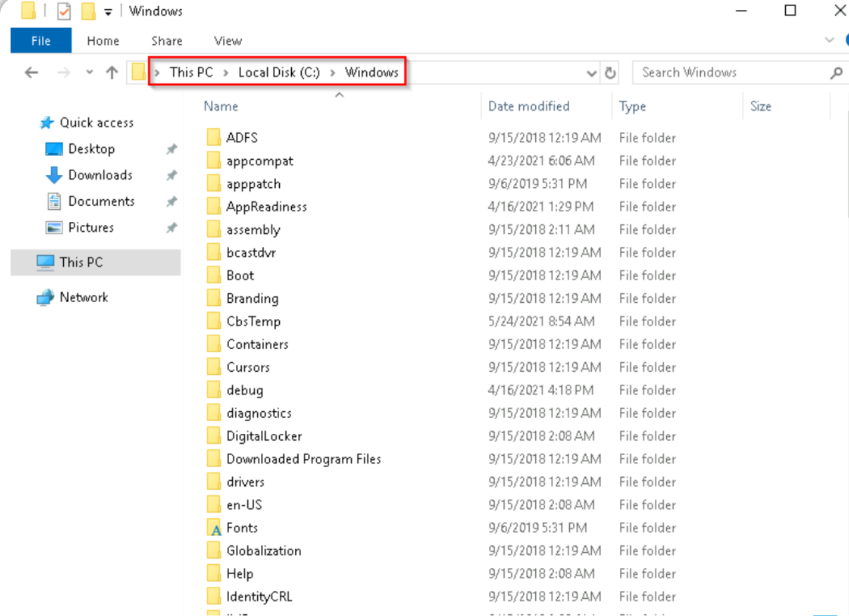Click This PC in the address bar
This screenshot has width=849, height=616.
click(x=191, y=72)
